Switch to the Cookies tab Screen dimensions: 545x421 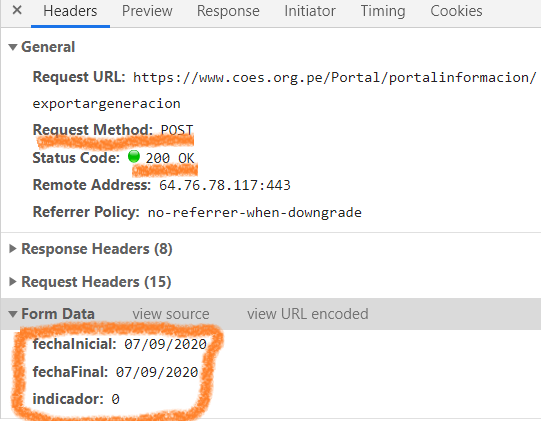[x=456, y=11]
